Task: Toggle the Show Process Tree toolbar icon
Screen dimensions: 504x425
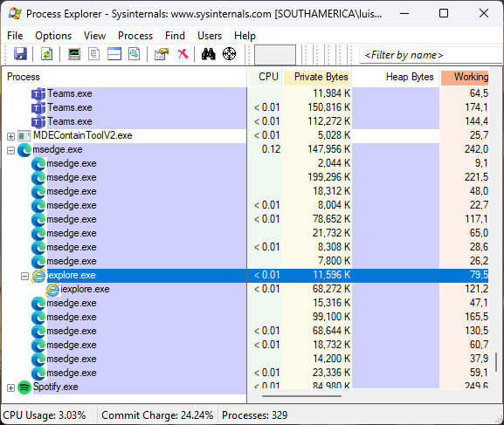Action: pos(93,54)
